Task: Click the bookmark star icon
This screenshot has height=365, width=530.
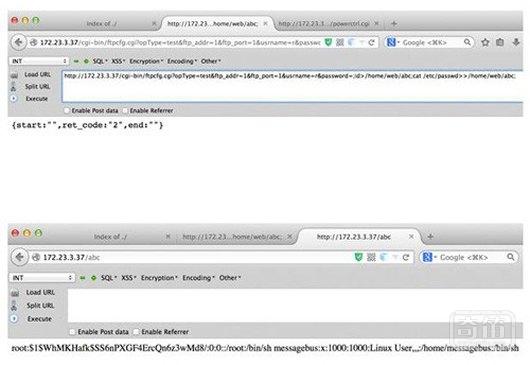Action: point(485,43)
